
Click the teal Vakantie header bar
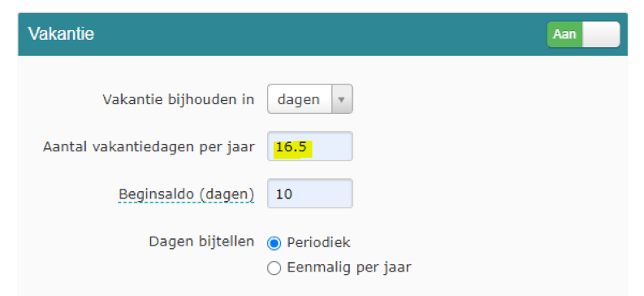tap(322, 34)
